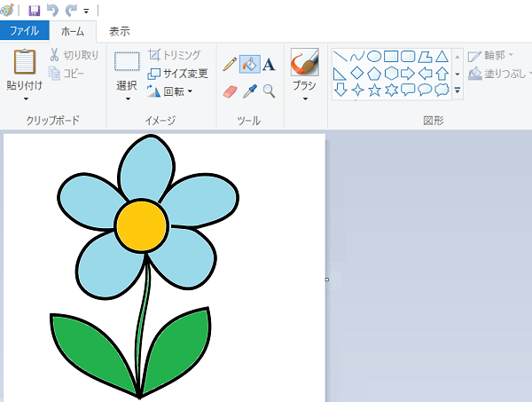Choose the Pentagon shape
This screenshot has height=402, width=532.
(374, 74)
